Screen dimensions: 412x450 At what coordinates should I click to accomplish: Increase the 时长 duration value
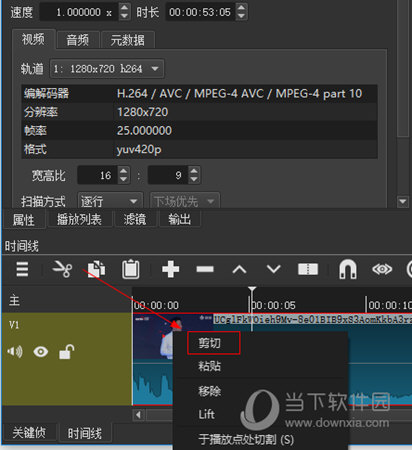coord(242,7)
